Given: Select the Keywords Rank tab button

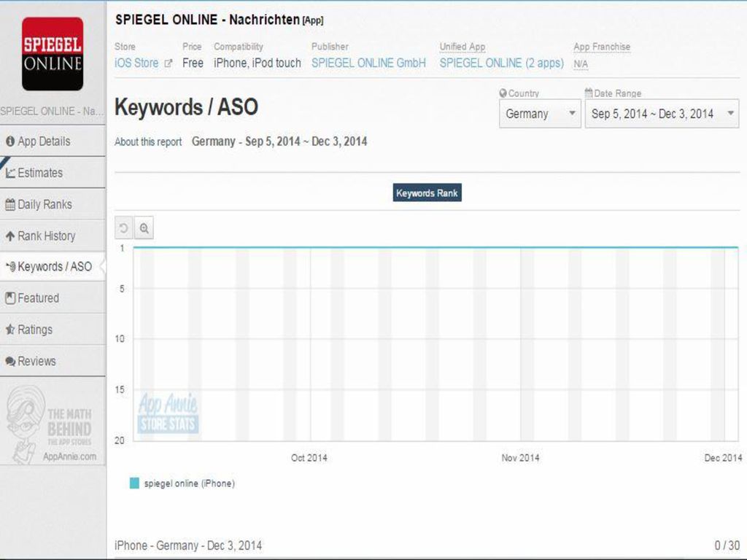Looking at the screenshot, I should coord(427,192).
